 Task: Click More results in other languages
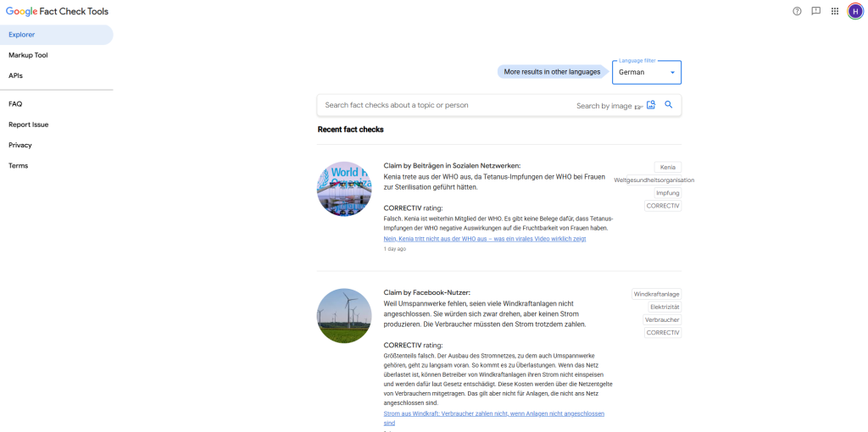[552, 72]
